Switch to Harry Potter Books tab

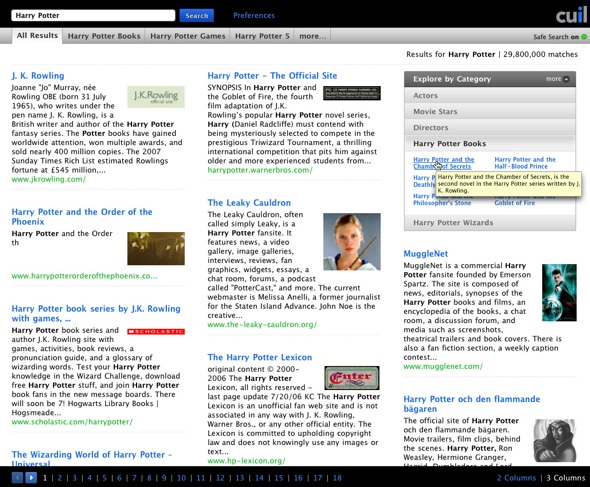click(104, 36)
